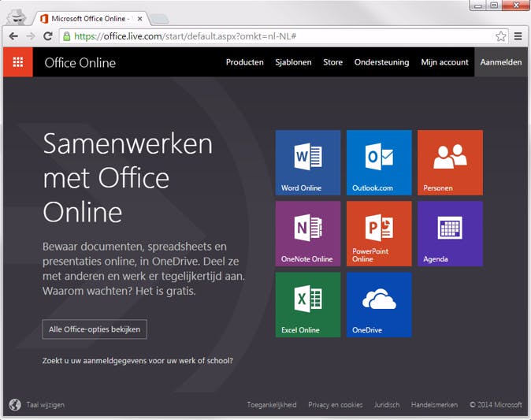Open Mijn account in the navigation
The width and height of the screenshot is (531, 420).
444,62
